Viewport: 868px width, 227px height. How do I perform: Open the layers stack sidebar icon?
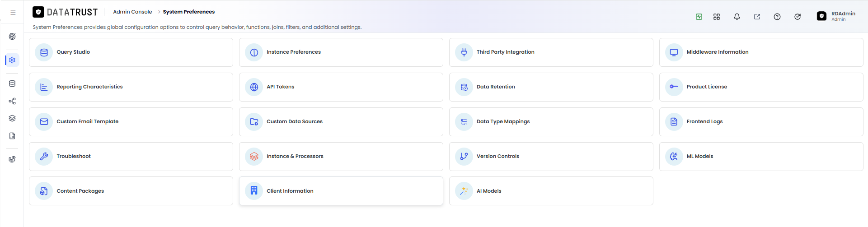[12, 118]
